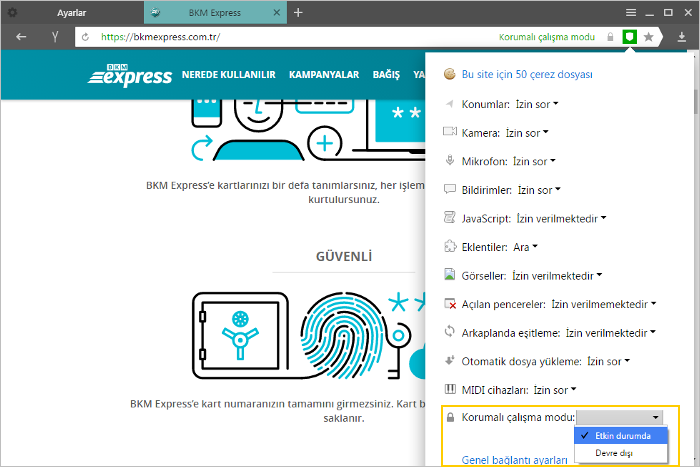Click the Korumalı çalışma modu combo box
700x467 pixels.
click(x=620, y=417)
